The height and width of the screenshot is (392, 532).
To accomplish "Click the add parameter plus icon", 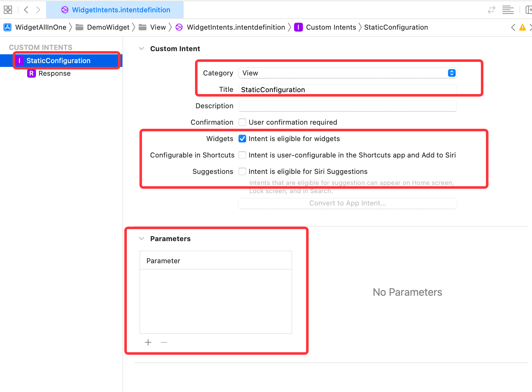I will point(148,342).
